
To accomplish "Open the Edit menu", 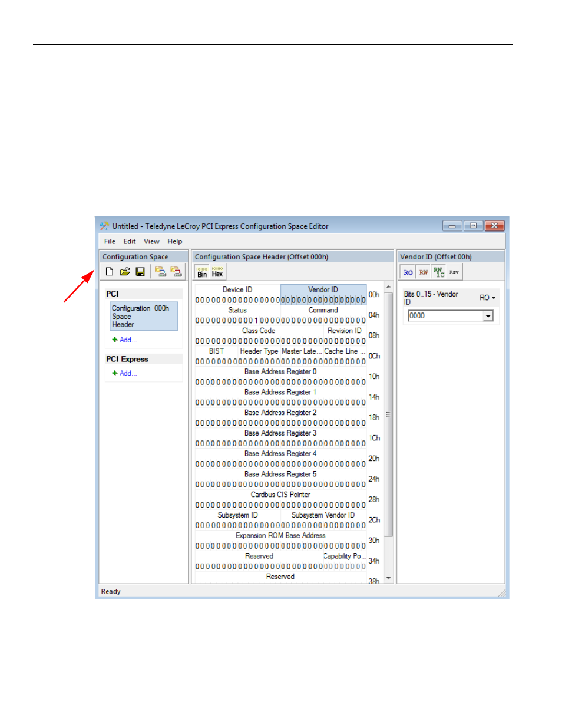I will tap(130, 241).
